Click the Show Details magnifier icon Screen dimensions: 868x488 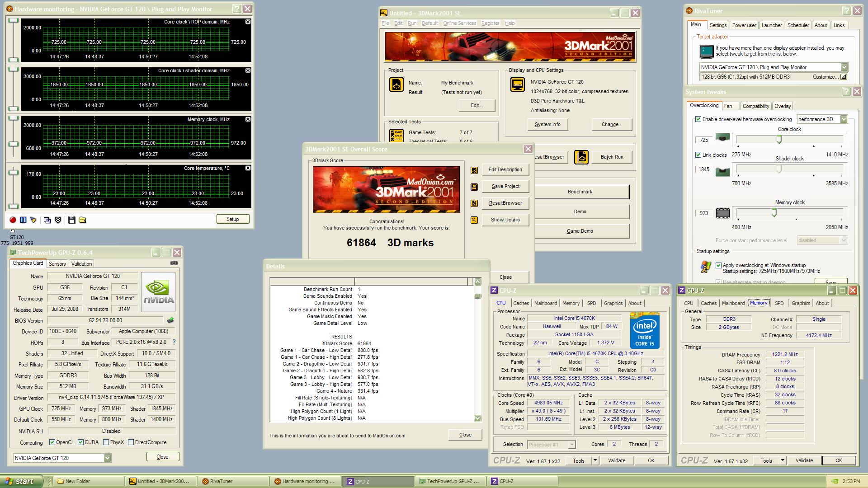click(474, 221)
